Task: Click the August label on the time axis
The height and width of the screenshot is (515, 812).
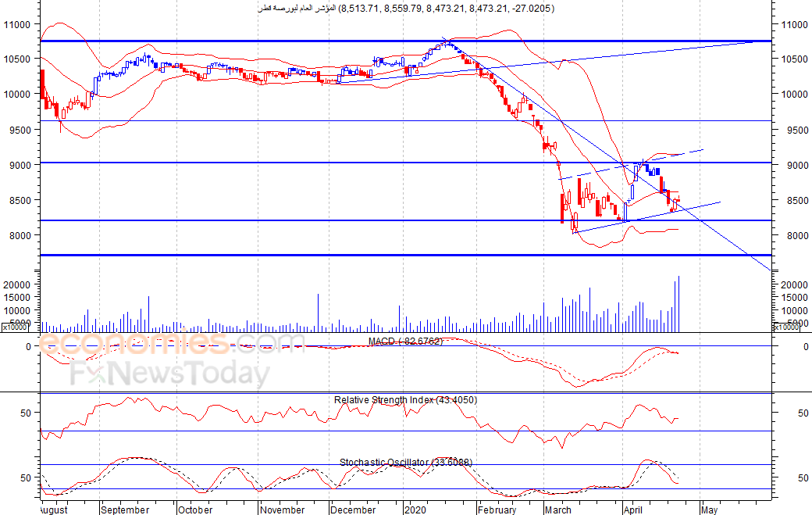Action: [54, 510]
